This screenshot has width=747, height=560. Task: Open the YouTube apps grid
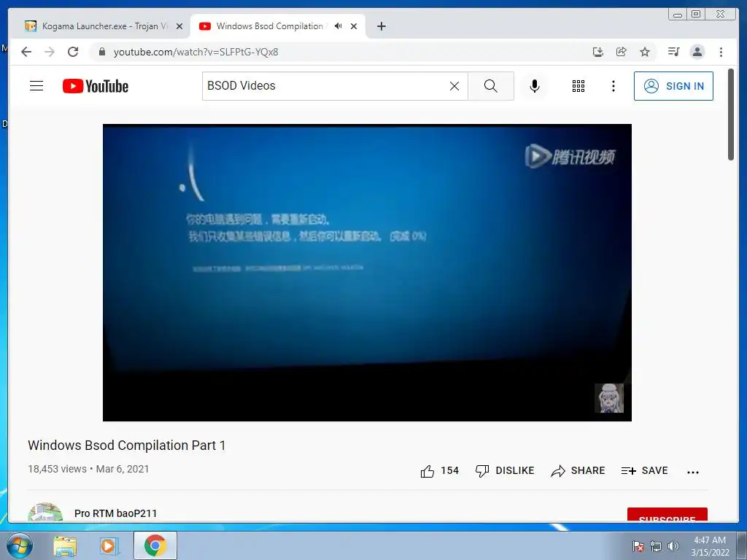tap(578, 86)
